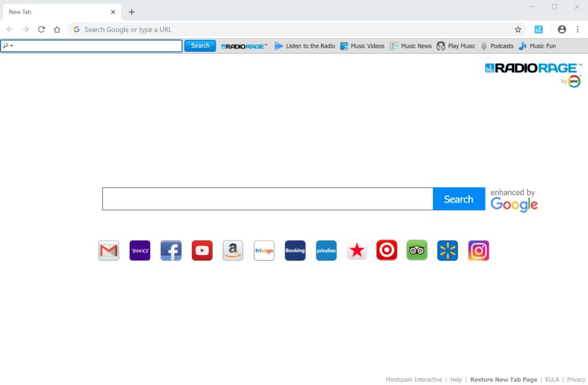
Task: Open the Walmart spark icon
Action: pyautogui.click(x=447, y=250)
